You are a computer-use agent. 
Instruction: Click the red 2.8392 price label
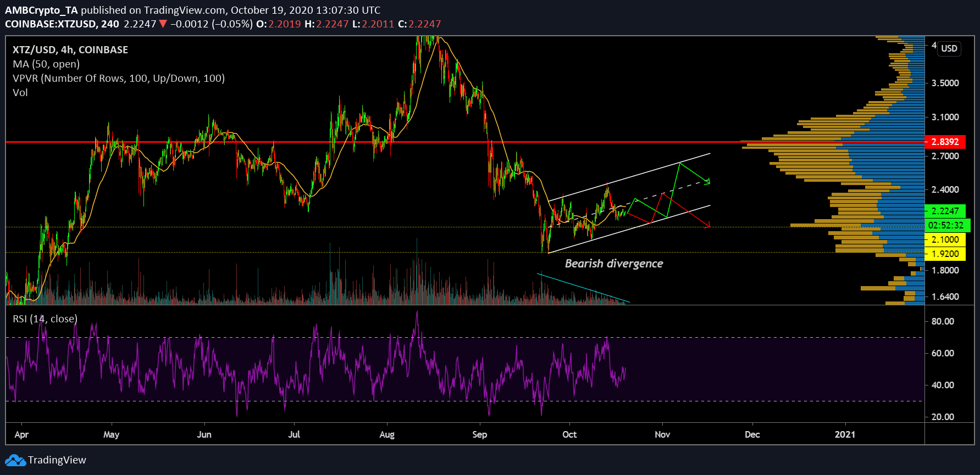(x=945, y=142)
